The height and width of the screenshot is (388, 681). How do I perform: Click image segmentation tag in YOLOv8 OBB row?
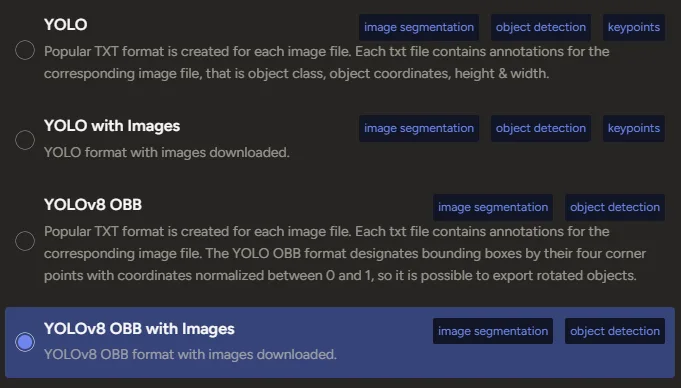tap(493, 207)
